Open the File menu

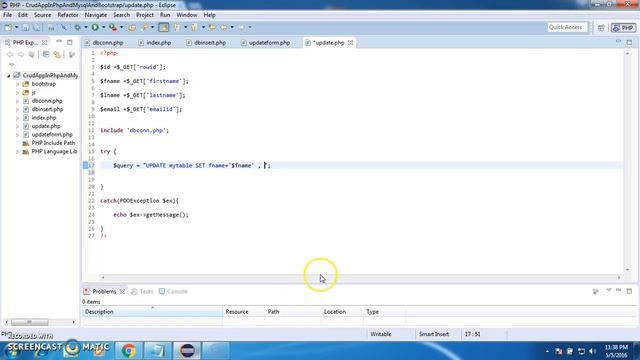[x=7, y=15]
